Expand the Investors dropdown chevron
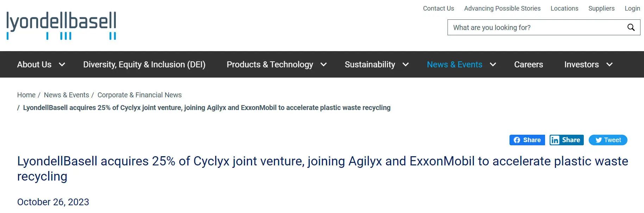The width and height of the screenshot is (644, 213). (x=609, y=65)
